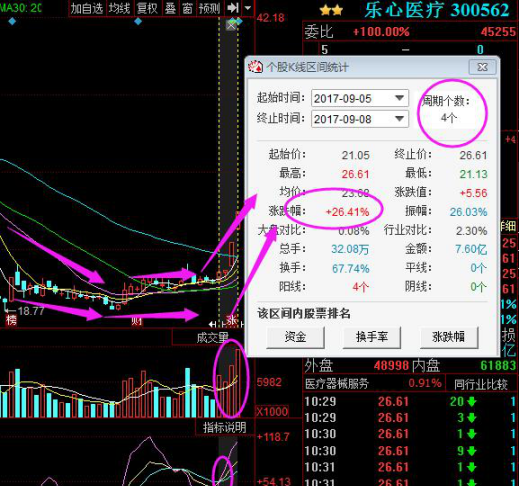Viewport: 531px width, 486px height.
Task: Open the 指标说明 tab
Action: pyautogui.click(x=225, y=427)
